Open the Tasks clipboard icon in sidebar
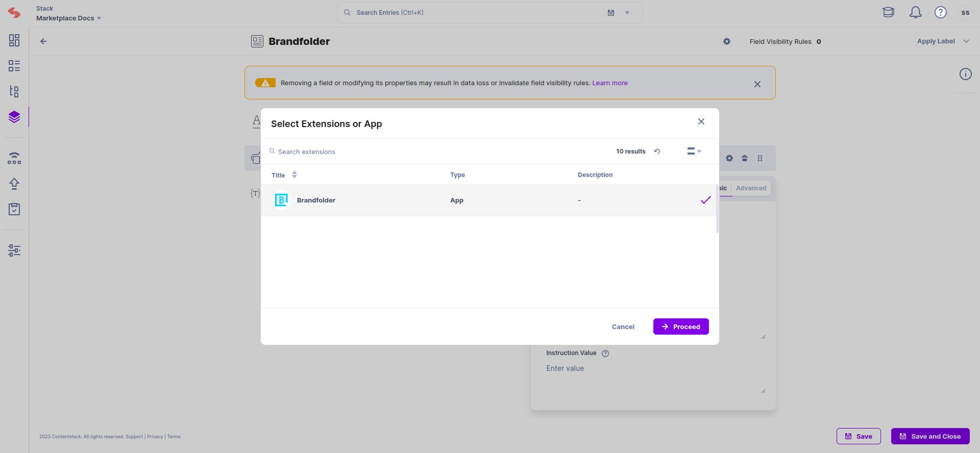The image size is (980, 453). (14, 209)
